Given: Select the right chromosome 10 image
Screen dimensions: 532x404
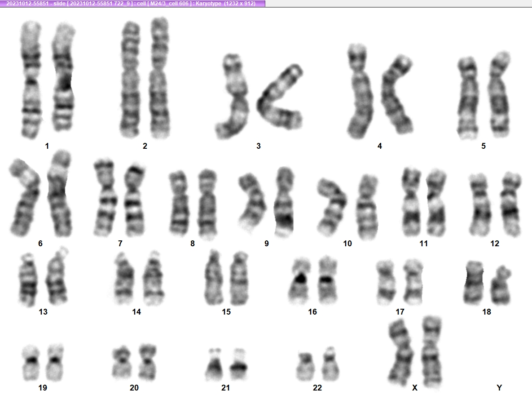Looking at the screenshot, I should (367, 207).
